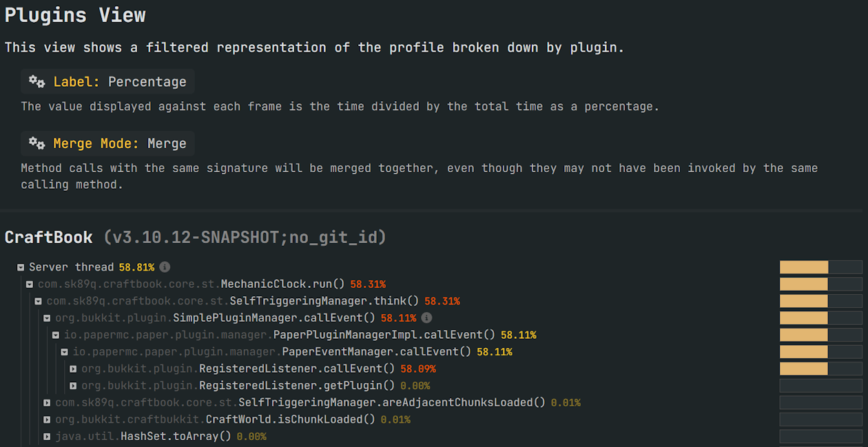Expand the areAdjacentChunksLoaded() node
The image size is (868, 447).
[x=47, y=402]
